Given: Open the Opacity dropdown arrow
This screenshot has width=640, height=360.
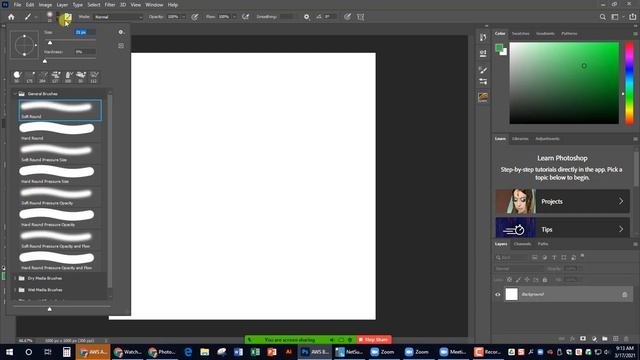Looking at the screenshot, I should [183, 17].
